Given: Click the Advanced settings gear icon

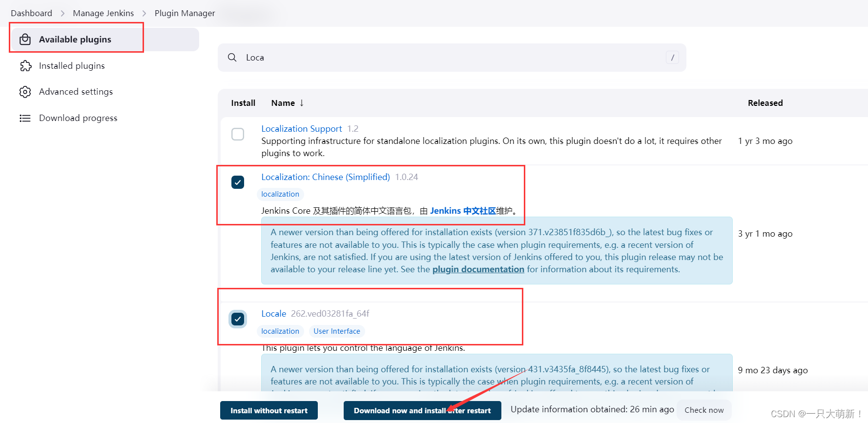Looking at the screenshot, I should [x=25, y=92].
